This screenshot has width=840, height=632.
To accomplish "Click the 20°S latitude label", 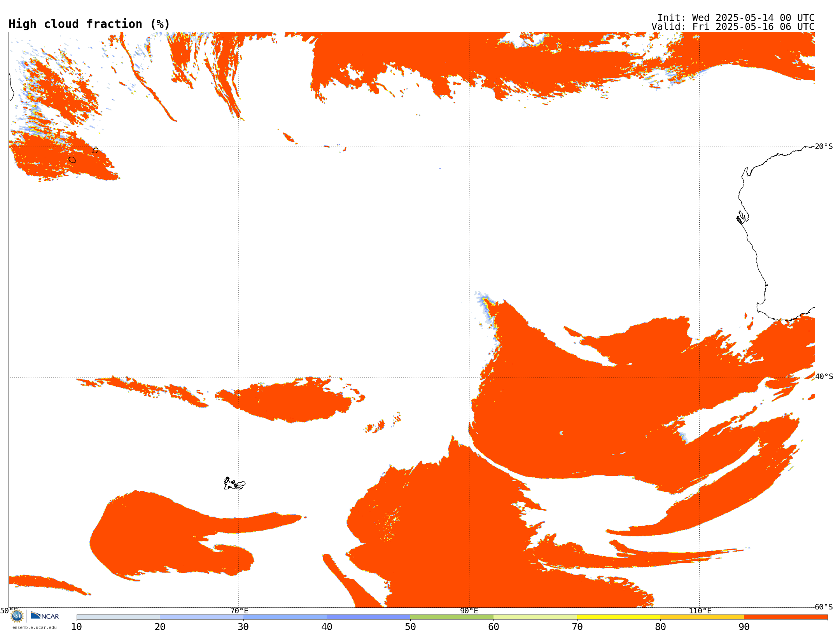I will pos(824,147).
